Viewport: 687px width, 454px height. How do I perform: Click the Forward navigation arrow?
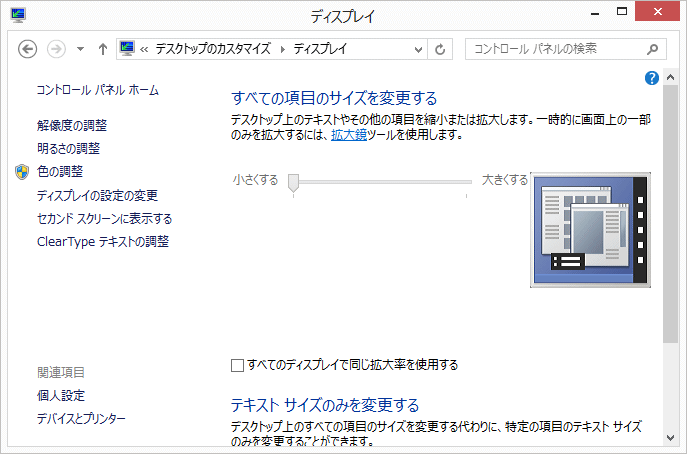[57, 49]
